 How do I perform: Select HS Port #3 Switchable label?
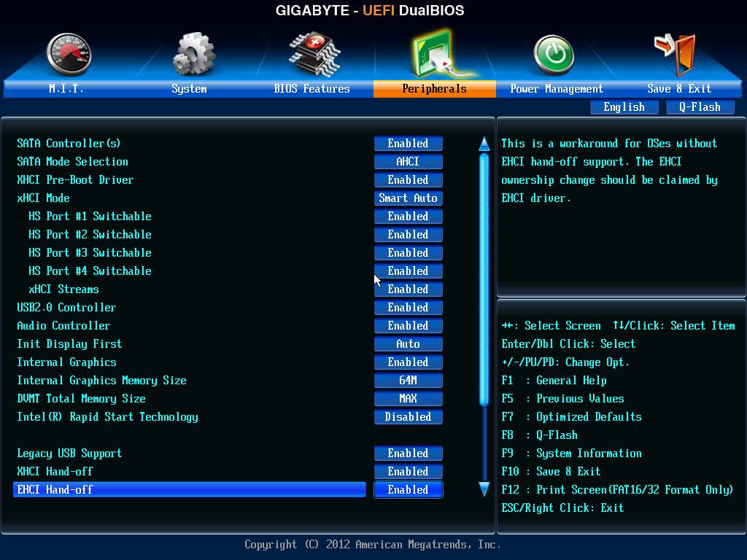(x=90, y=253)
